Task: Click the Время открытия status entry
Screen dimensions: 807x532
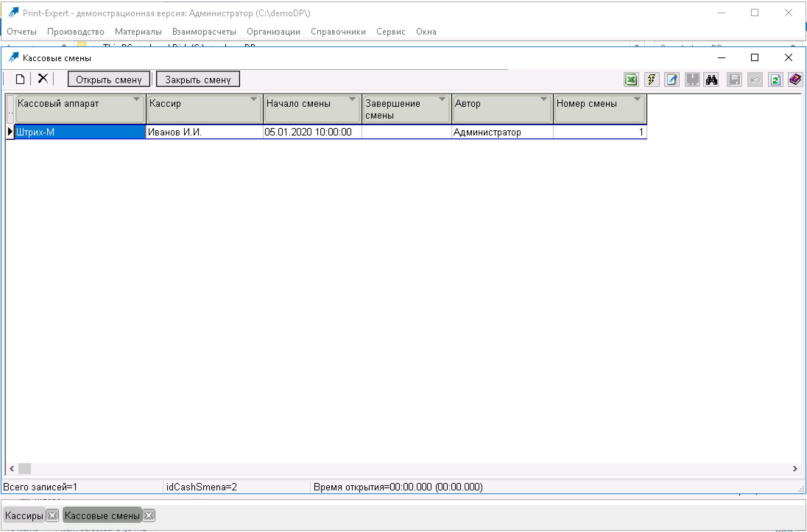Action: pos(398,487)
